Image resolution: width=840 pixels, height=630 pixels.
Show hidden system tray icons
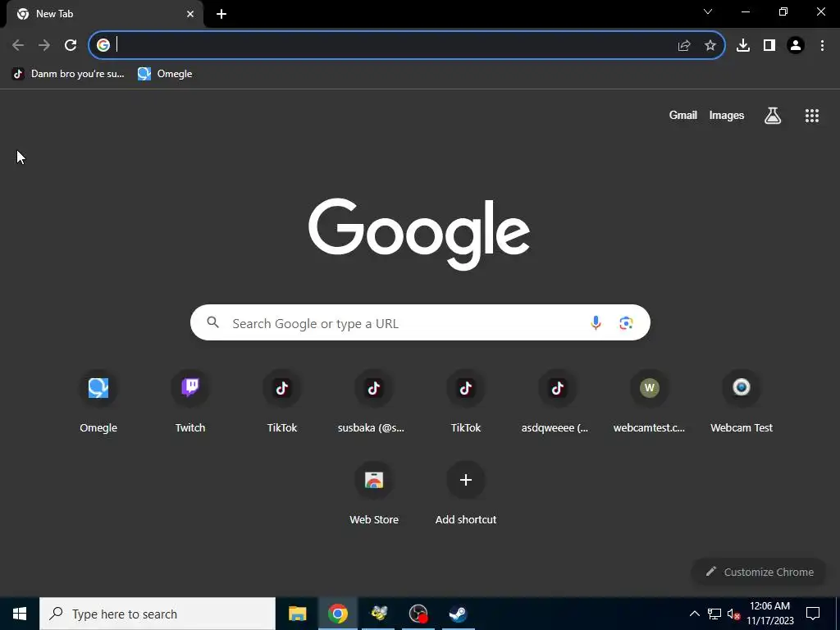point(694,614)
